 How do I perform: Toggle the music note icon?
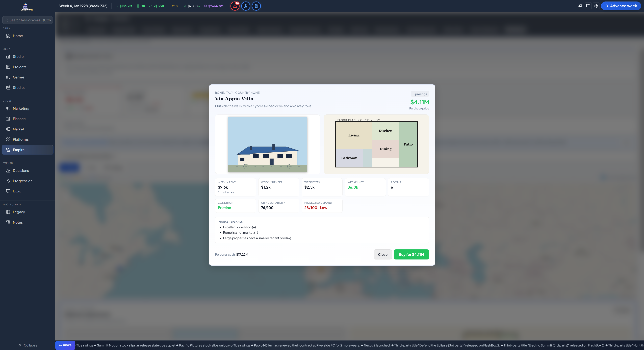tap(580, 6)
